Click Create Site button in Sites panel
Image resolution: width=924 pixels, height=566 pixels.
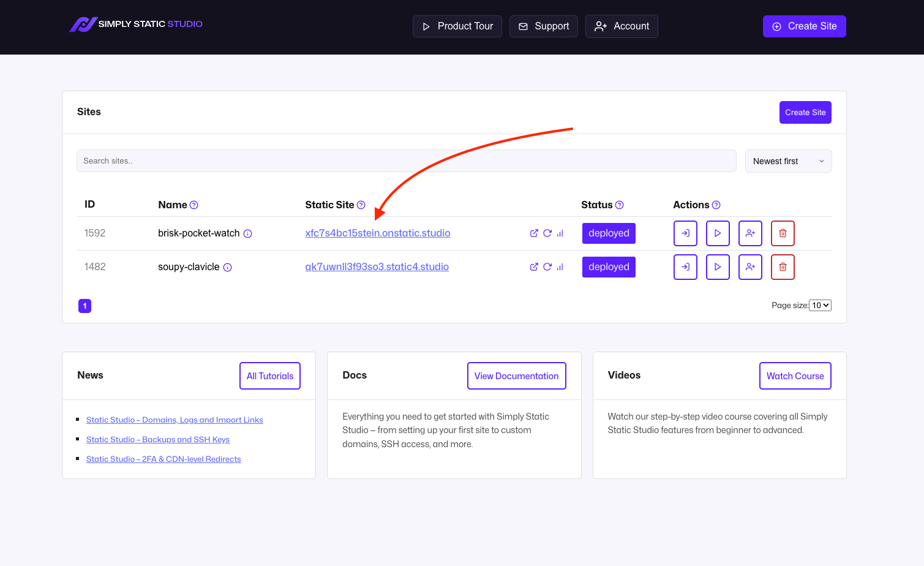(x=805, y=113)
